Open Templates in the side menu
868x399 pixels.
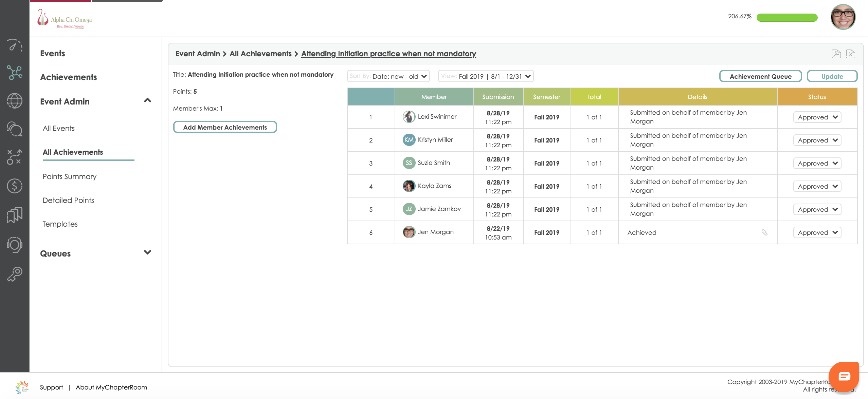tap(60, 224)
